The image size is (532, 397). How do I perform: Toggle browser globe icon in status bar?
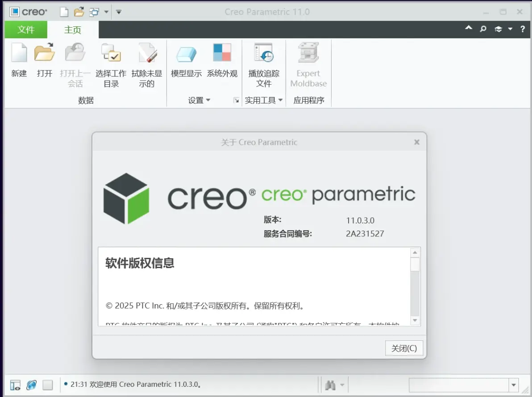[32, 385]
